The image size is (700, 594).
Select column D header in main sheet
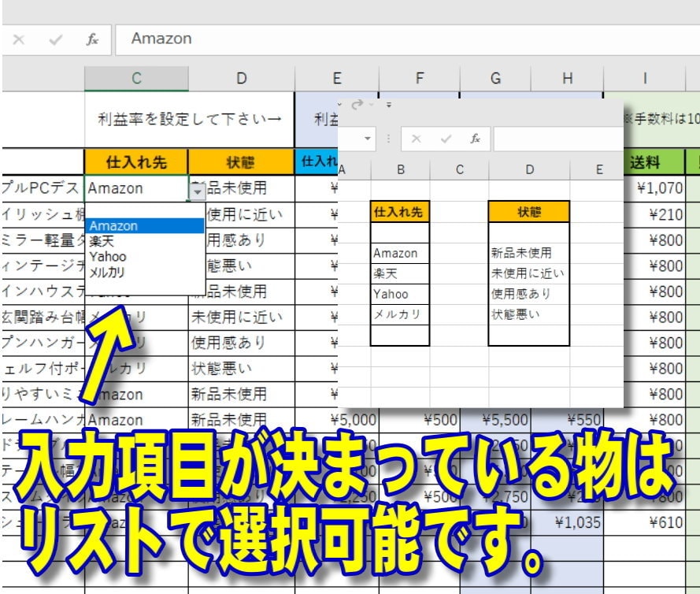(x=242, y=78)
